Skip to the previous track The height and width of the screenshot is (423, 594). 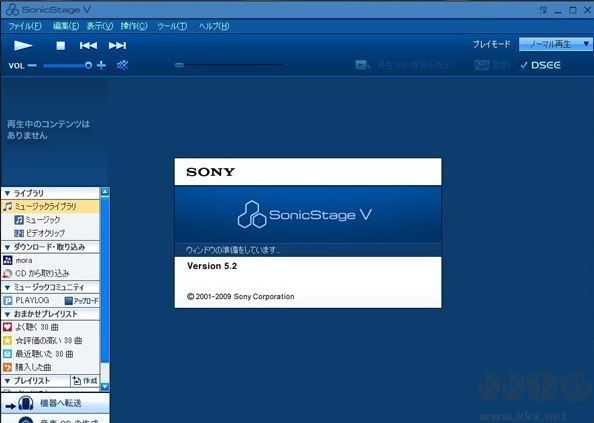click(88, 45)
